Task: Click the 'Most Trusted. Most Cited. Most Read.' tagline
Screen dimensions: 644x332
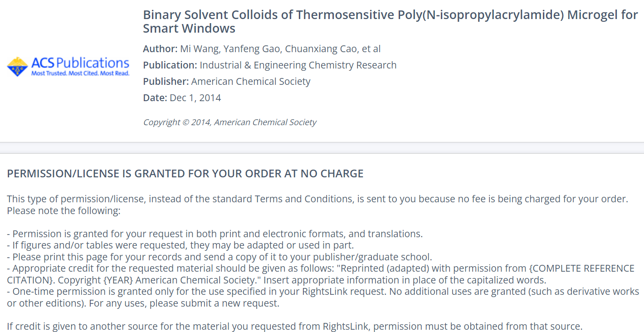Action: (80, 73)
